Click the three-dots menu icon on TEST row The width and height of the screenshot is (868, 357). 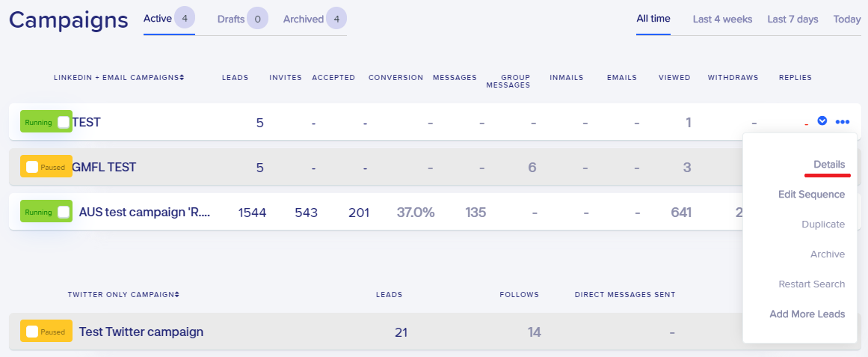point(843,122)
